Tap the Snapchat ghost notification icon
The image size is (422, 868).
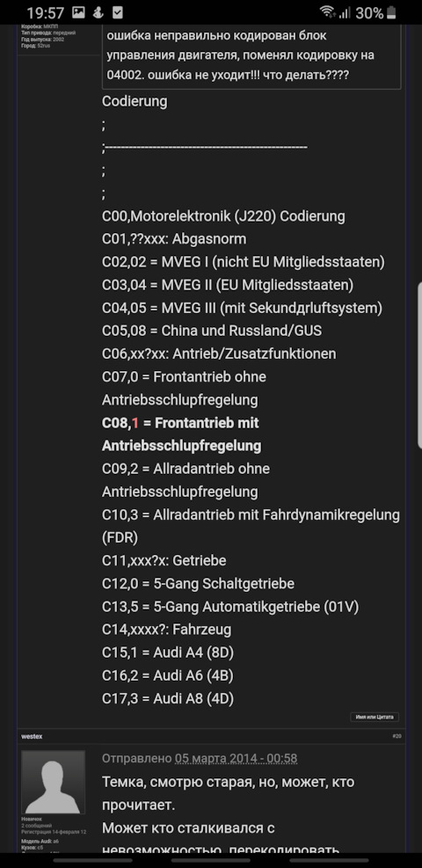point(98,12)
